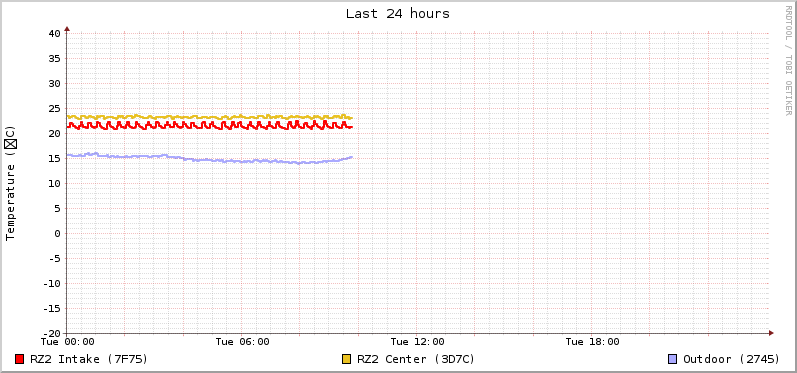Click the red RZ2 Intake data line
The width and height of the screenshot is (797, 373).
[209, 125]
